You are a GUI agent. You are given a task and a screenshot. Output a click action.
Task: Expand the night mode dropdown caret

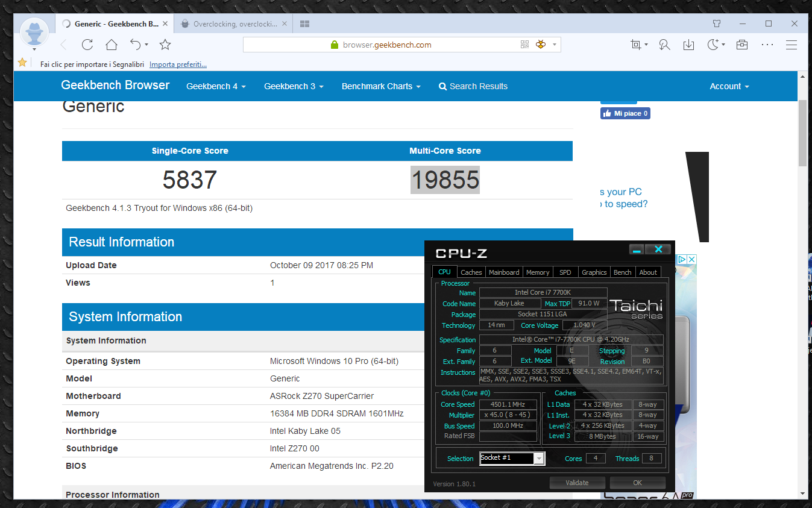(723, 45)
